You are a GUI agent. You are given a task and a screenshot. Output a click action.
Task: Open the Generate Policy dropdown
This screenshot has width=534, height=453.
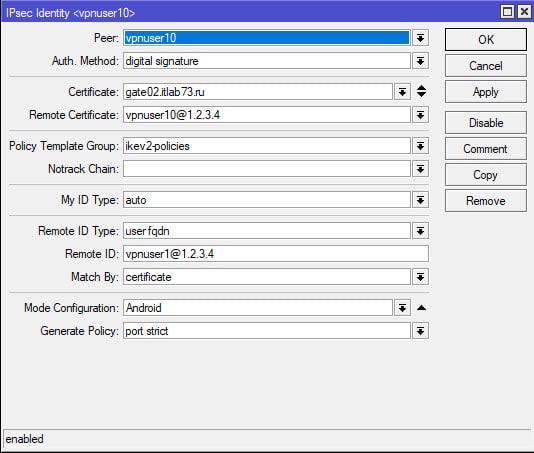click(420, 331)
